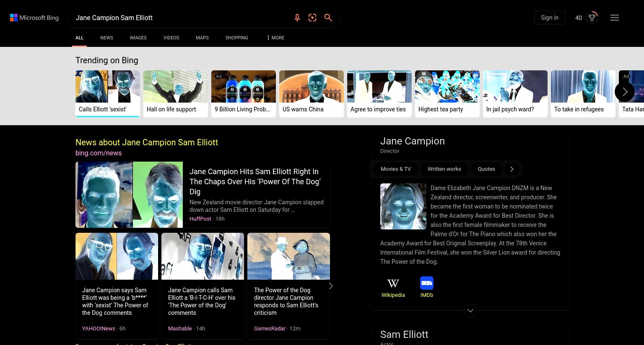Viewport: 644px width, 345px height.
Task: Open the bing.com/news link
Action: (x=99, y=153)
